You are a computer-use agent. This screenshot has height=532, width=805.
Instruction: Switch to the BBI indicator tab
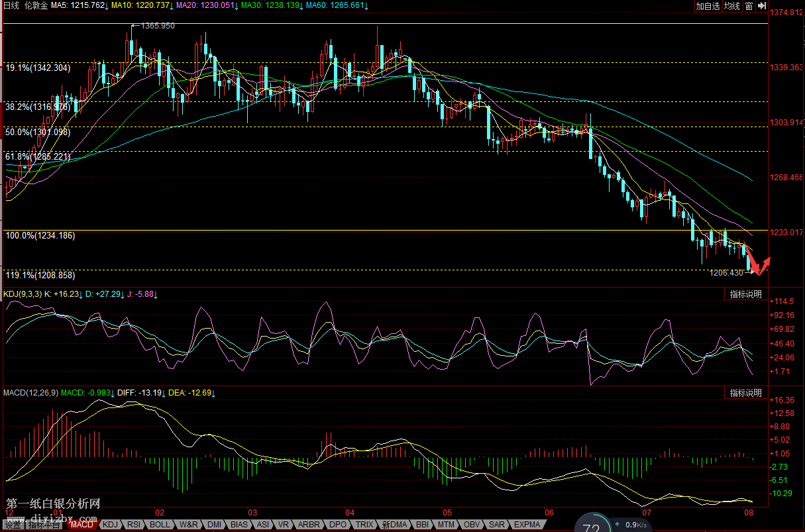click(x=423, y=525)
